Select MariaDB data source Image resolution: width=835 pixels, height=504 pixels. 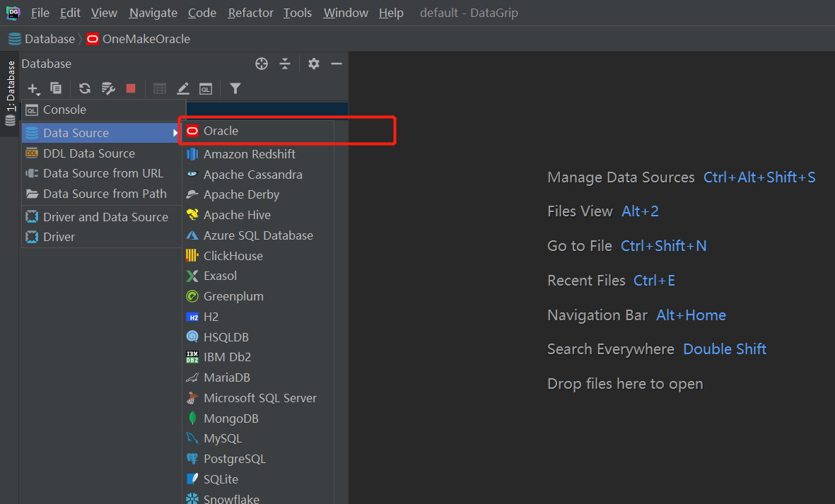(x=258, y=378)
